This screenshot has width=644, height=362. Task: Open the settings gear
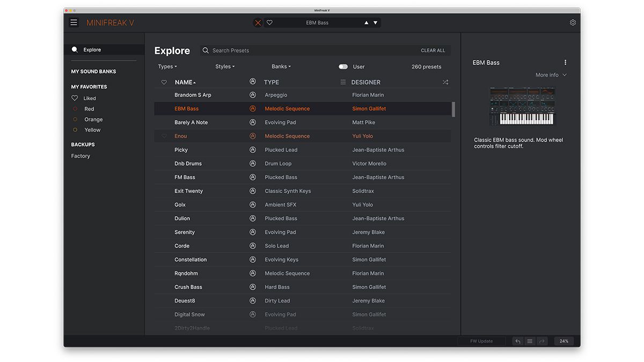tap(573, 23)
